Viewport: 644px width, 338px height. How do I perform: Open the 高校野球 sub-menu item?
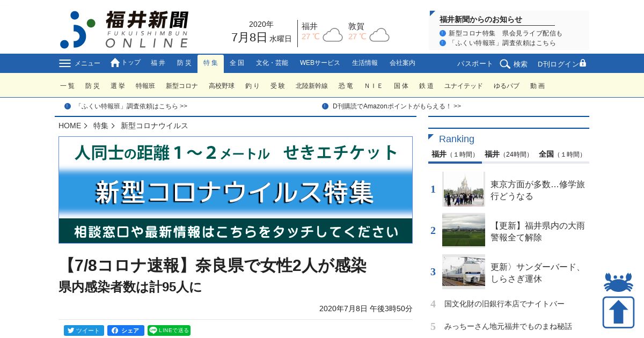222,86
